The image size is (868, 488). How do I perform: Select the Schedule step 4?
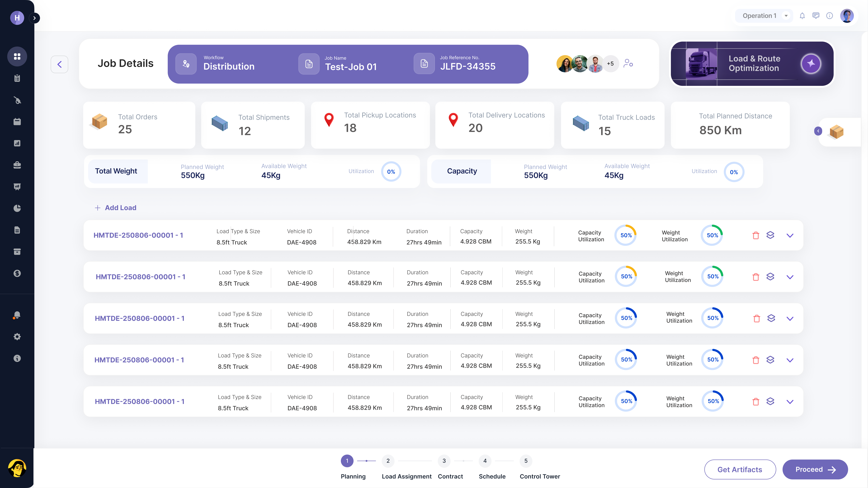(x=485, y=461)
